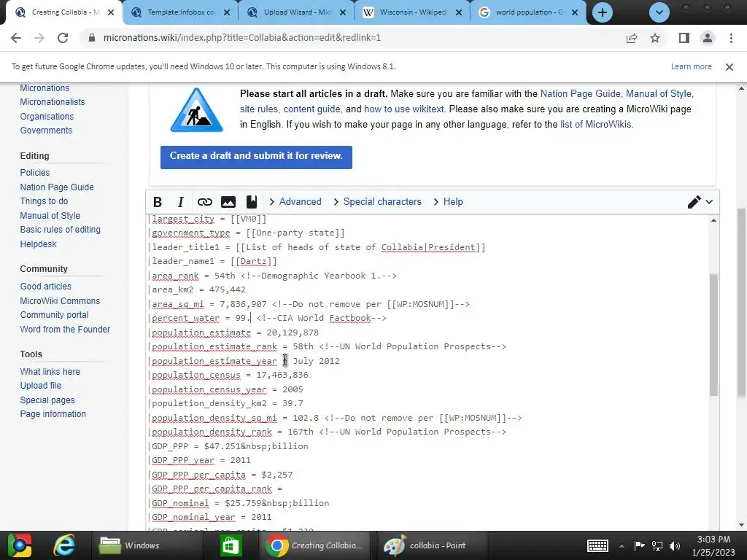Open the how to use wikitext link
The image size is (747, 560).
point(403,109)
